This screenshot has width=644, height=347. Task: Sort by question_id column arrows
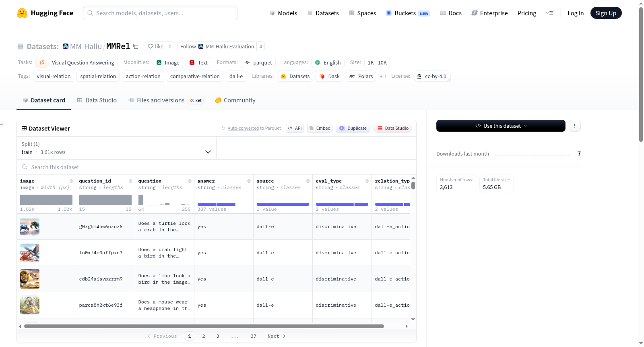130,181
